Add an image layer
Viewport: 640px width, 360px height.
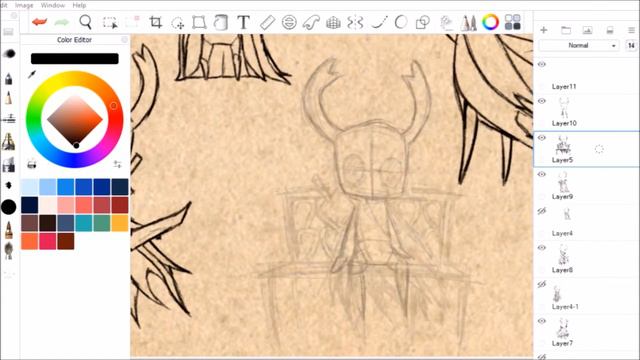point(587,30)
